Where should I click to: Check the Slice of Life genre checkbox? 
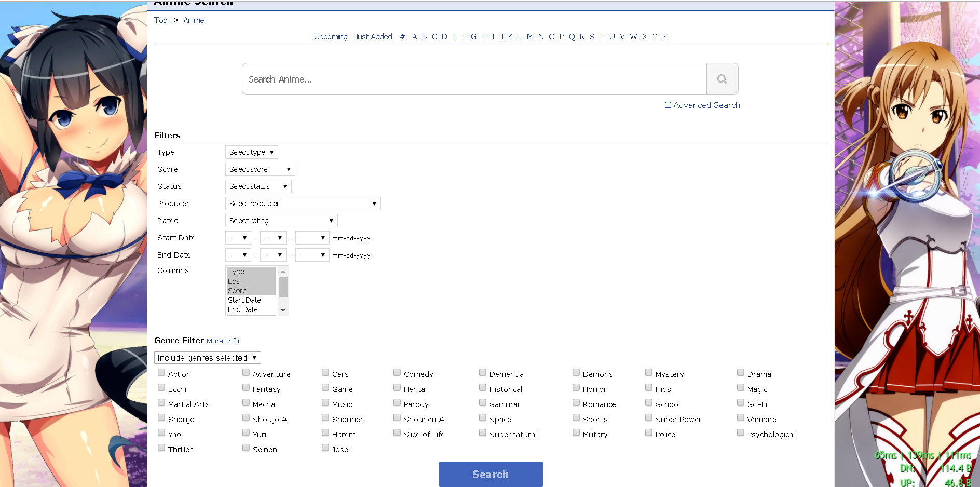pos(397,433)
